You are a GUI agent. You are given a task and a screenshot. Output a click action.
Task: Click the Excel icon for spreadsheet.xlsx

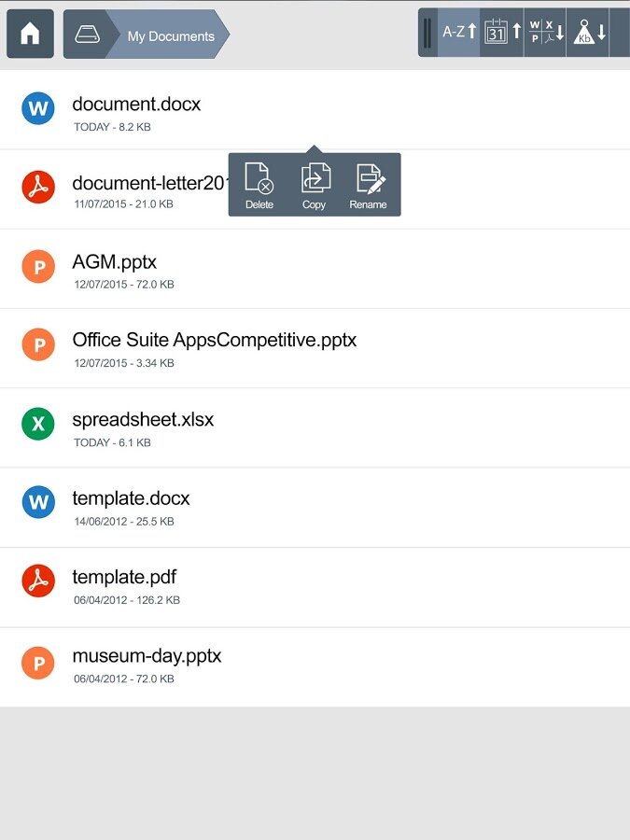pos(38,424)
